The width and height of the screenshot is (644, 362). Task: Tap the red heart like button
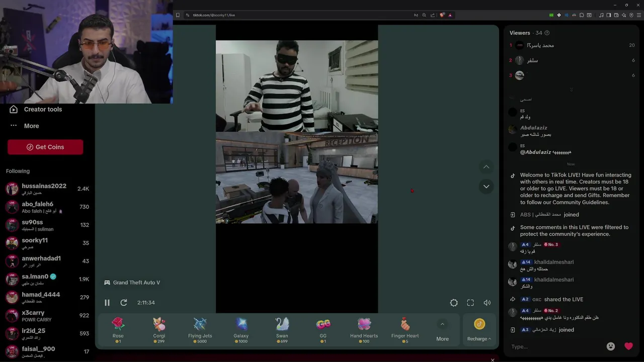628,346
